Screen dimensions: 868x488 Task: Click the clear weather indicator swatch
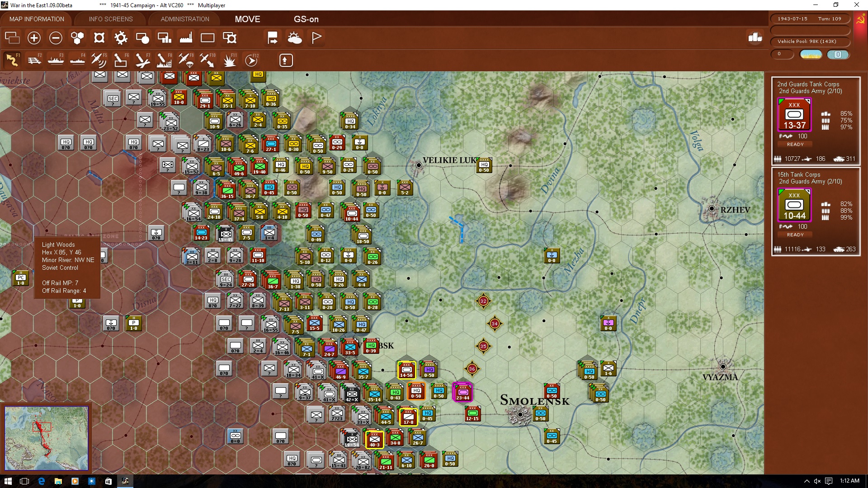811,55
